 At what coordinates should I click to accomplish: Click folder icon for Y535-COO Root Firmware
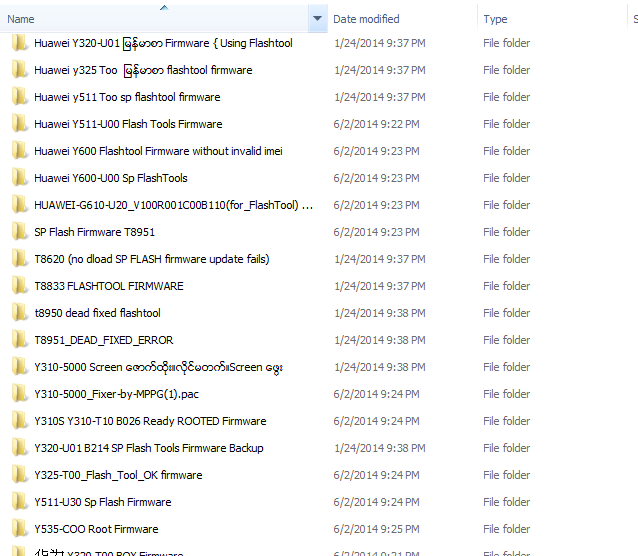(x=19, y=529)
